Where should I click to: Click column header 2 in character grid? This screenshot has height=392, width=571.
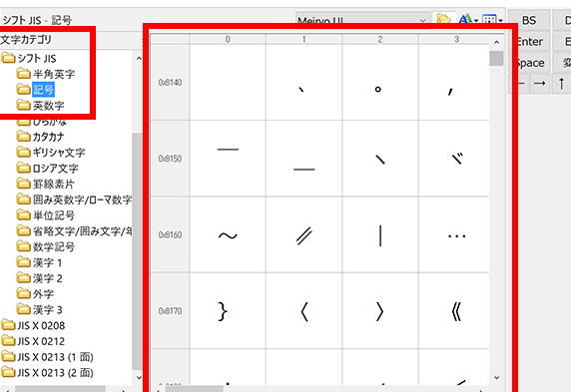click(x=380, y=39)
